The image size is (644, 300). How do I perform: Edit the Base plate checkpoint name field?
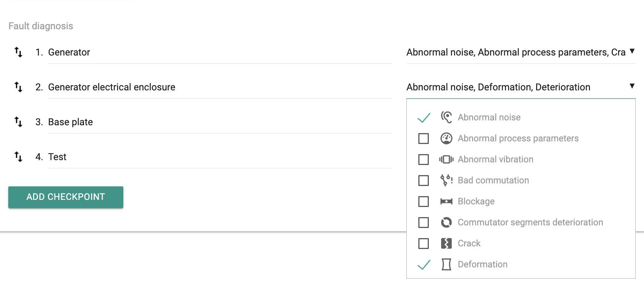220,122
